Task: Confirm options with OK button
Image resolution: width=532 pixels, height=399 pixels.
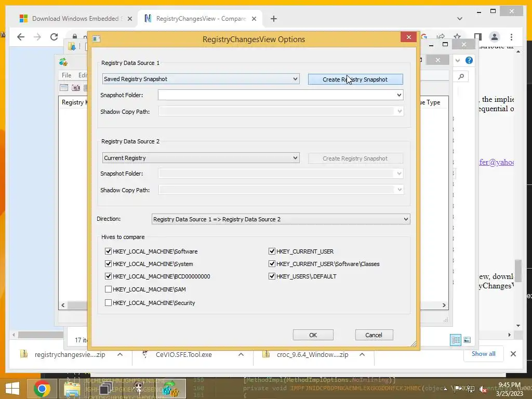Action: [x=313, y=335]
